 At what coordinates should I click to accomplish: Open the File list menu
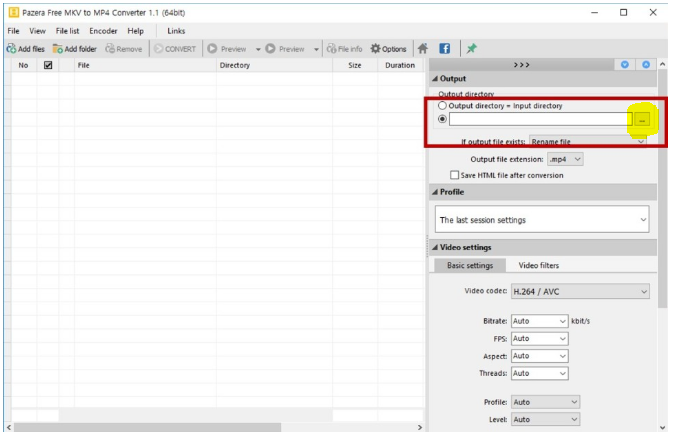tap(67, 31)
